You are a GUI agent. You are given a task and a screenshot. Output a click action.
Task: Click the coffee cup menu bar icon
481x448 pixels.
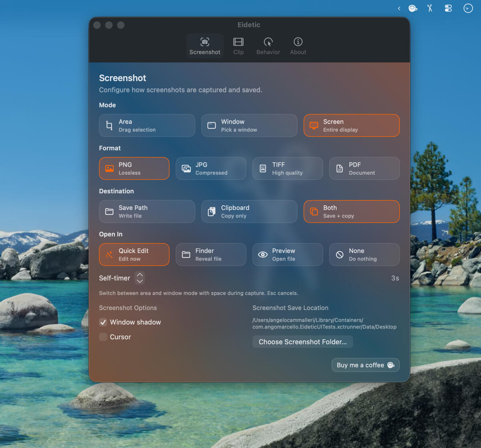pos(412,8)
